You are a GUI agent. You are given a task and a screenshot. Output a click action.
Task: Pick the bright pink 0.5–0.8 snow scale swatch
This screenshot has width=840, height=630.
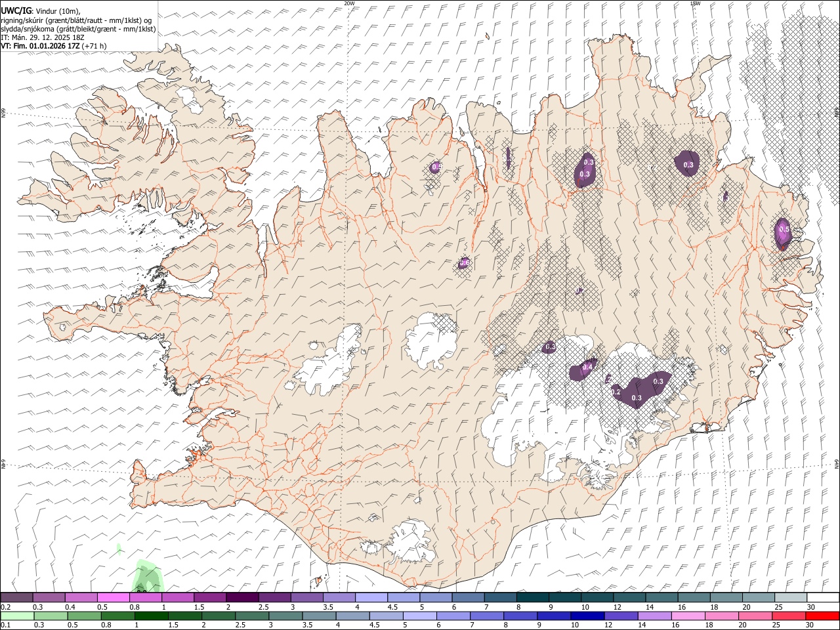click(113, 598)
